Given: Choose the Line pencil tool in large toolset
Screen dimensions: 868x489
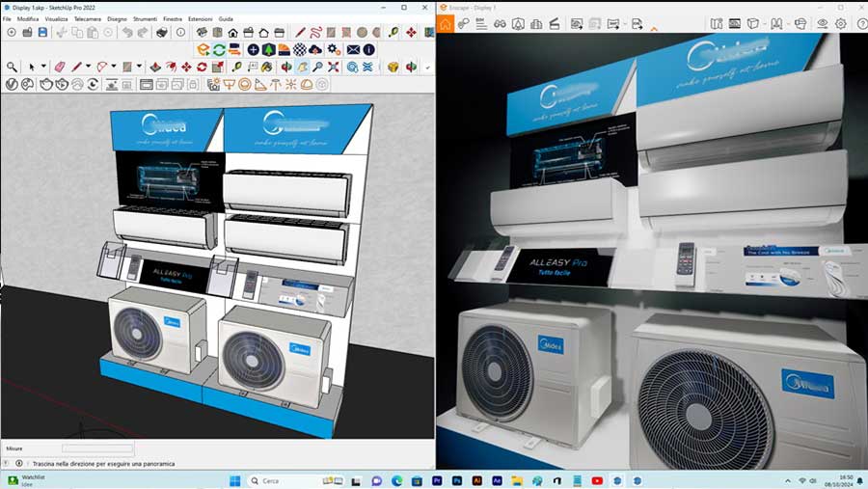Looking at the screenshot, I should point(76,67).
